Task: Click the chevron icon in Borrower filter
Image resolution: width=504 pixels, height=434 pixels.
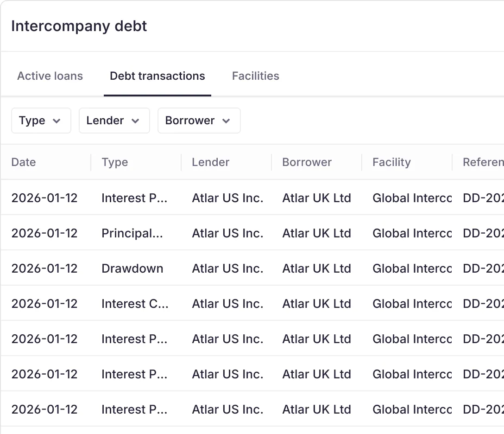Action: click(x=226, y=121)
